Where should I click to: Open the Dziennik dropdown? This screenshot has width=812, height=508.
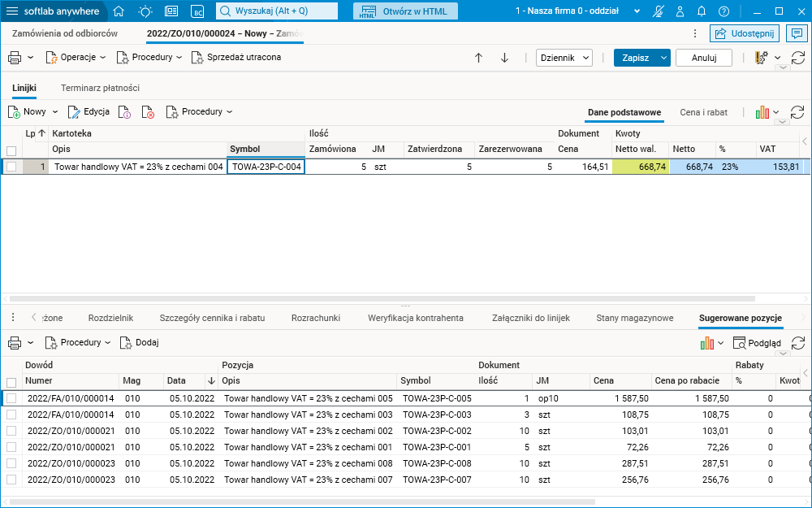tap(564, 58)
